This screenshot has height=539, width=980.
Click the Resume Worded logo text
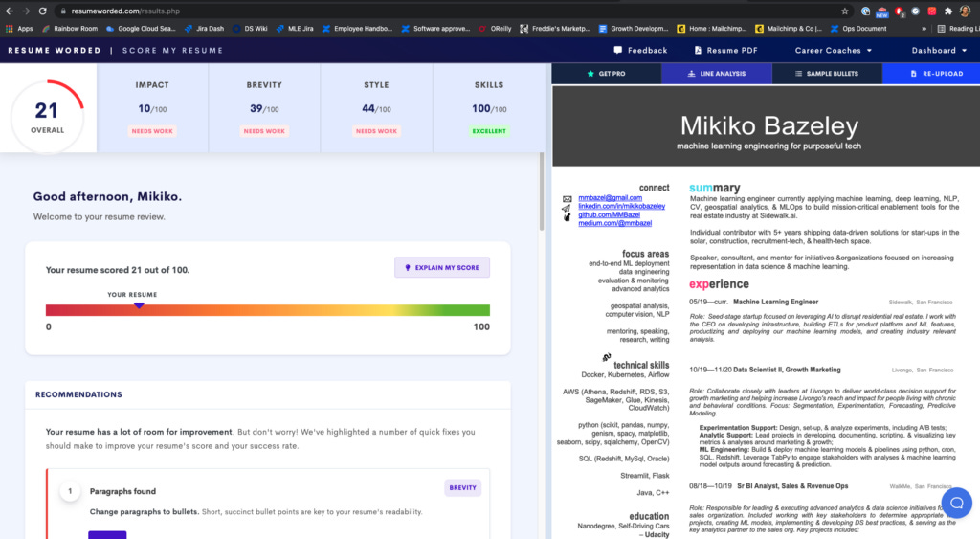[x=54, y=50]
